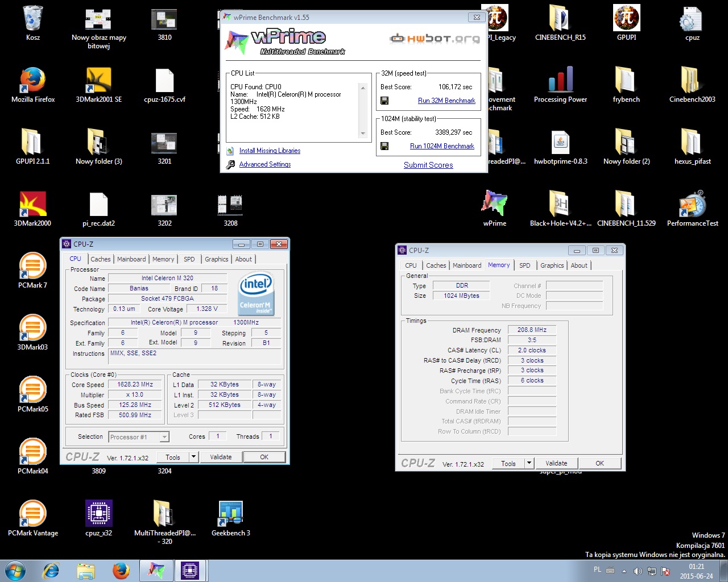Switch to CPU tab in right CPU-Z

pos(411,265)
